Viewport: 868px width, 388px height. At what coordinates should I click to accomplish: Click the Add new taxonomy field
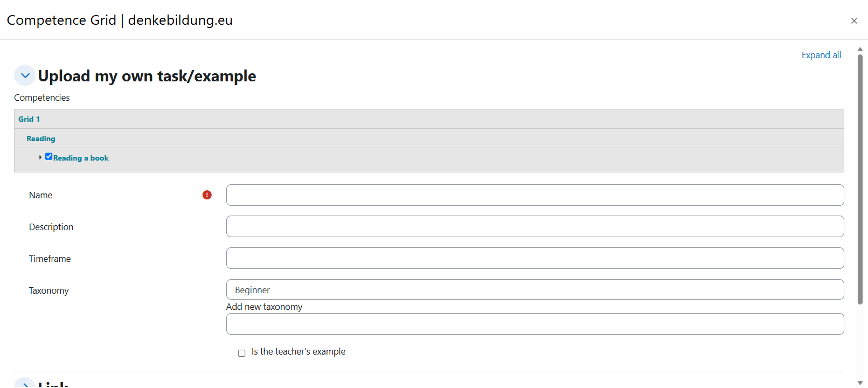click(534, 324)
